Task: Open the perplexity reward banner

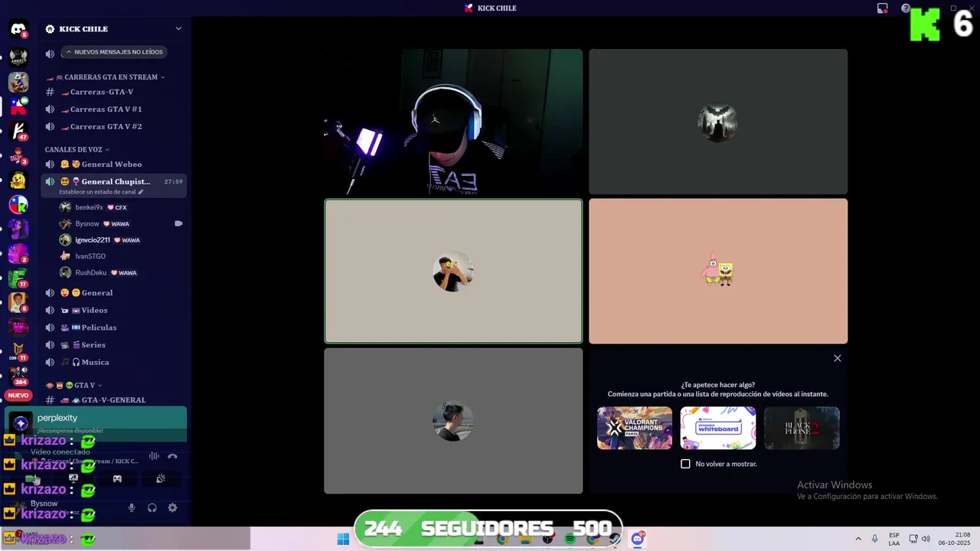Action: point(96,423)
